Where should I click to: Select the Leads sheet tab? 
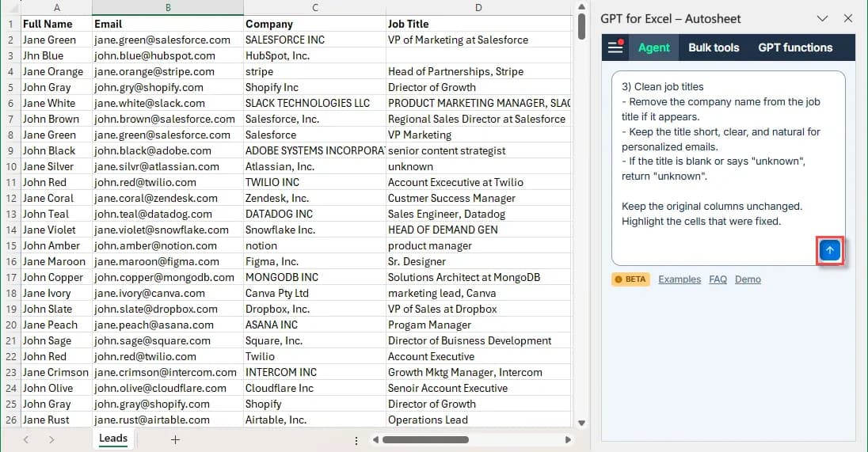113,439
